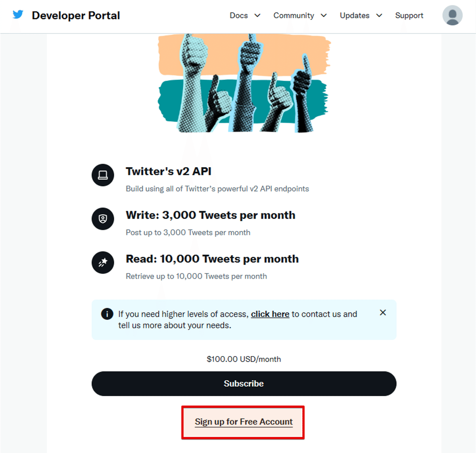Click the laptop icon beside Twitter's v2 API
Screen dimensions: 476x453
[x=103, y=175]
